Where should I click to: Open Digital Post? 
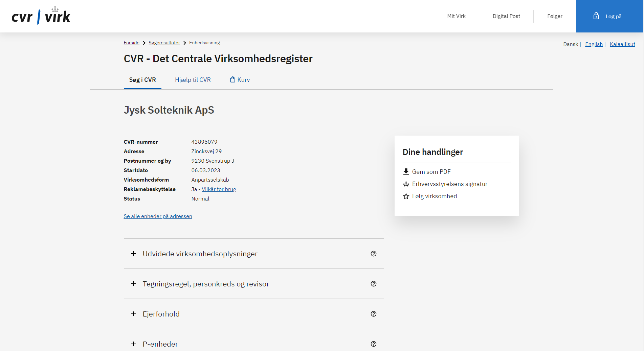coord(506,16)
